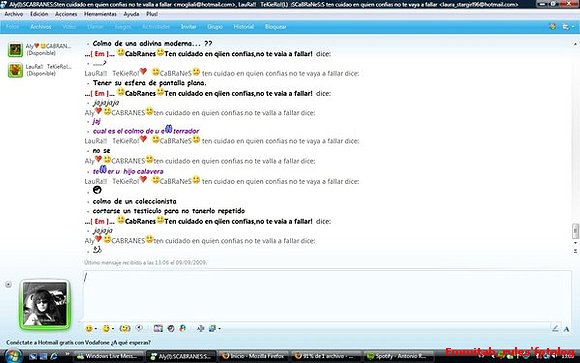Open the emoticon picker smiley icon
The image size is (580, 363).
(89, 328)
